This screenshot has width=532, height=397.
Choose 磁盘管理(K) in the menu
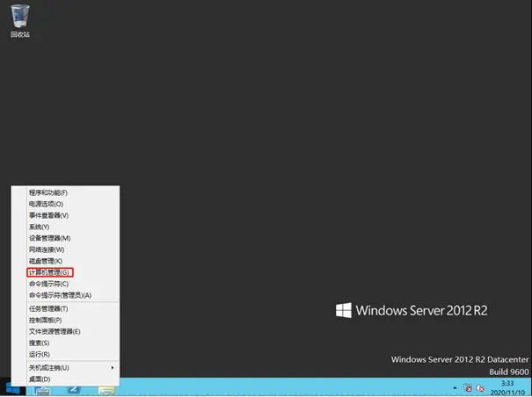65,261
